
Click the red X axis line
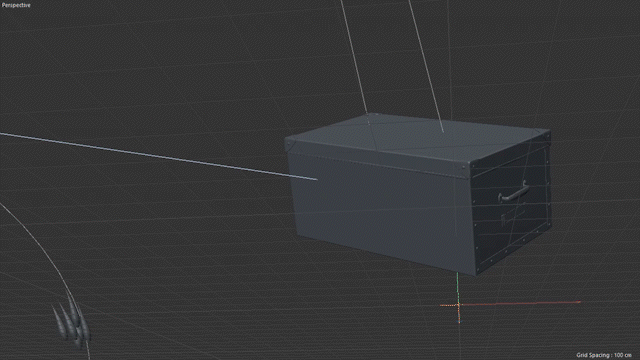(x=518, y=303)
